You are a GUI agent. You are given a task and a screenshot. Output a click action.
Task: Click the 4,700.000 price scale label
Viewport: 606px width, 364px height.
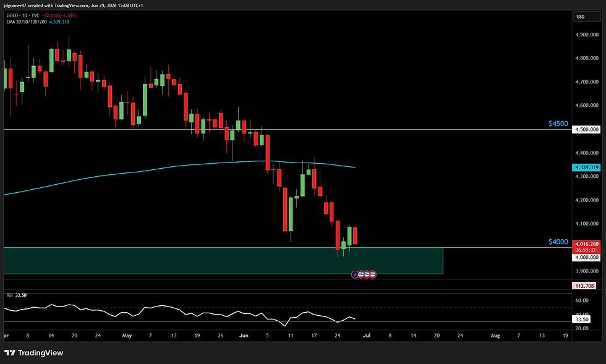click(587, 82)
